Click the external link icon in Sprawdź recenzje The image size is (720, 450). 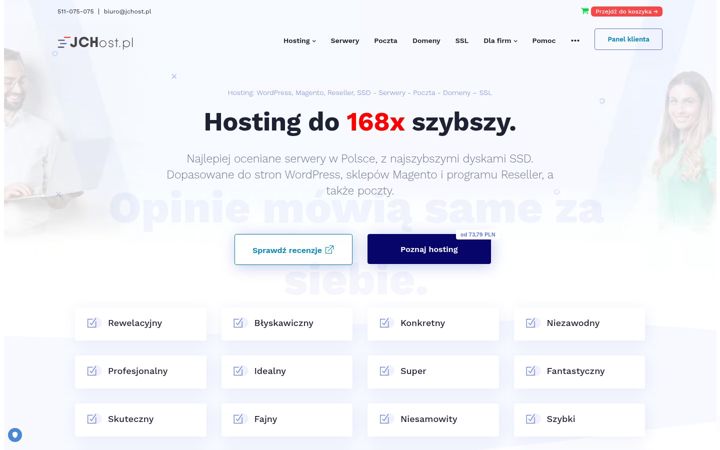point(329,250)
